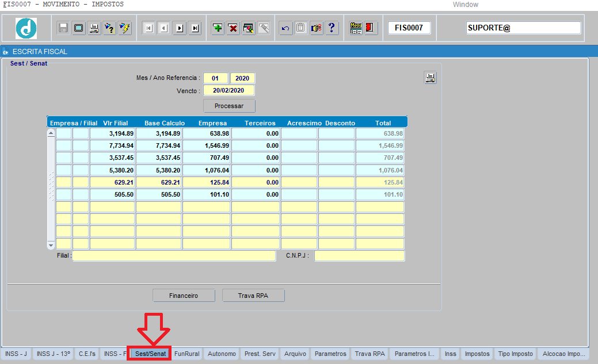
Task: Insert new record with green plus icon
Action: tap(218, 28)
